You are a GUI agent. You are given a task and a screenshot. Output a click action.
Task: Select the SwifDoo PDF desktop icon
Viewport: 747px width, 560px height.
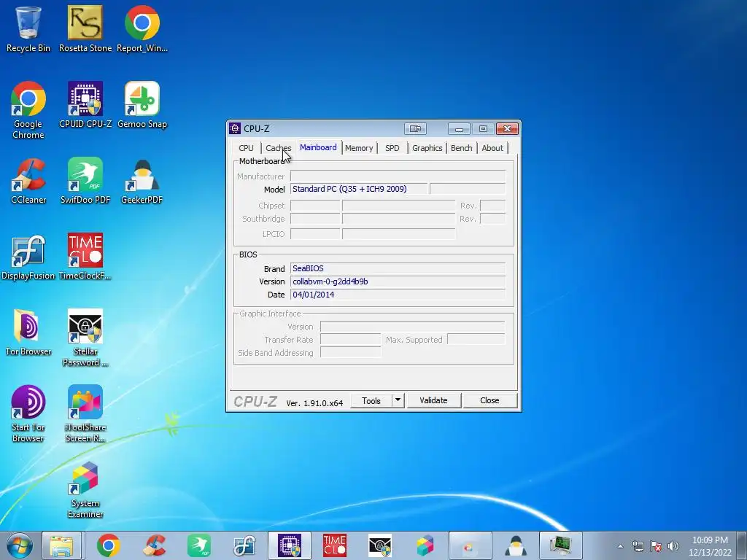coord(85,181)
